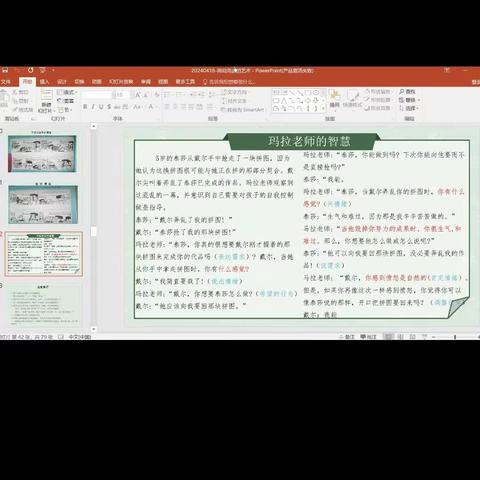Image resolution: width=480 pixels, height=480 pixels.
Task: Switch to Reading view
Action: click(413, 337)
